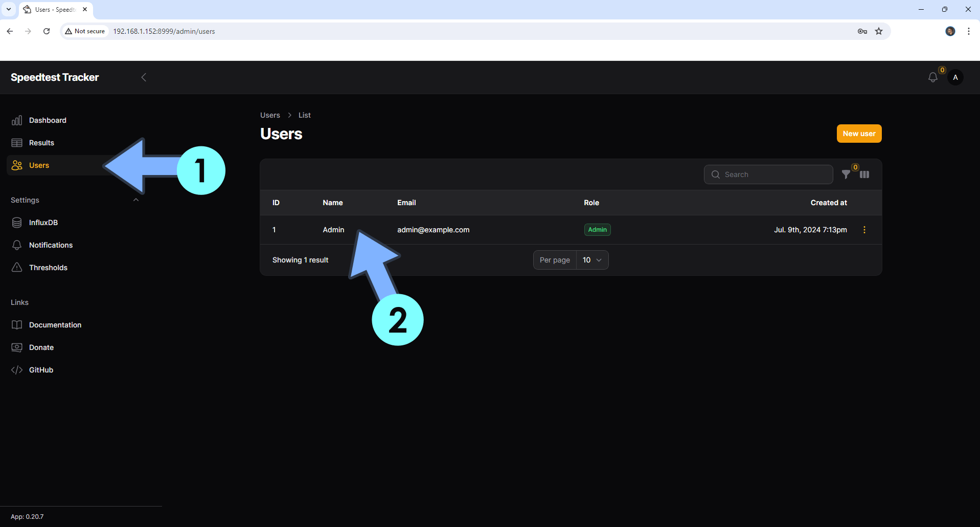Click the Dashboard bar chart icon
Viewport: 980px width, 527px height.
point(17,120)
